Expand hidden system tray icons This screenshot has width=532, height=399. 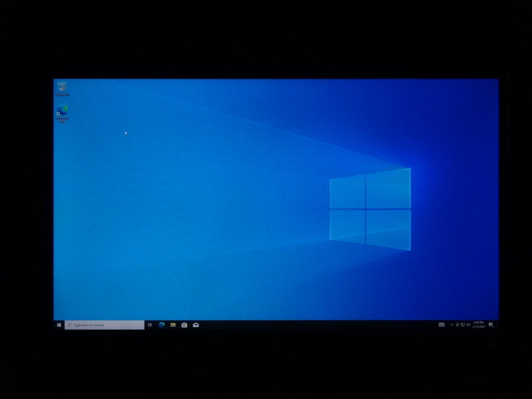(452, 325)
